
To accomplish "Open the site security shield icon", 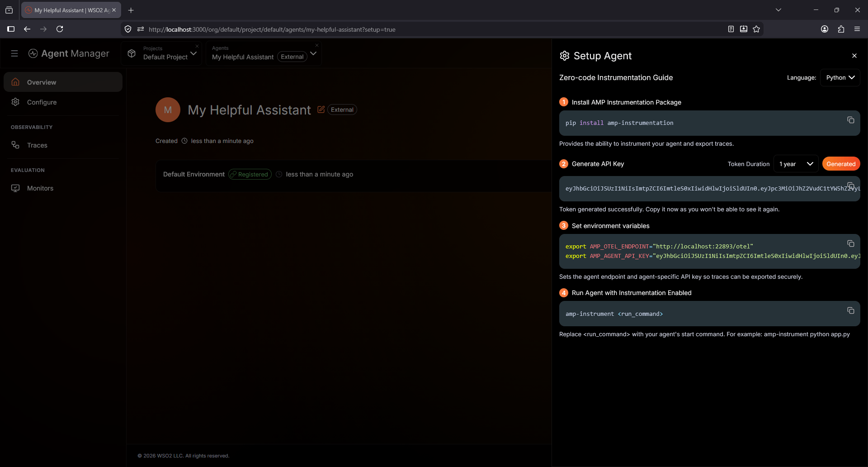I will [128, 29].
